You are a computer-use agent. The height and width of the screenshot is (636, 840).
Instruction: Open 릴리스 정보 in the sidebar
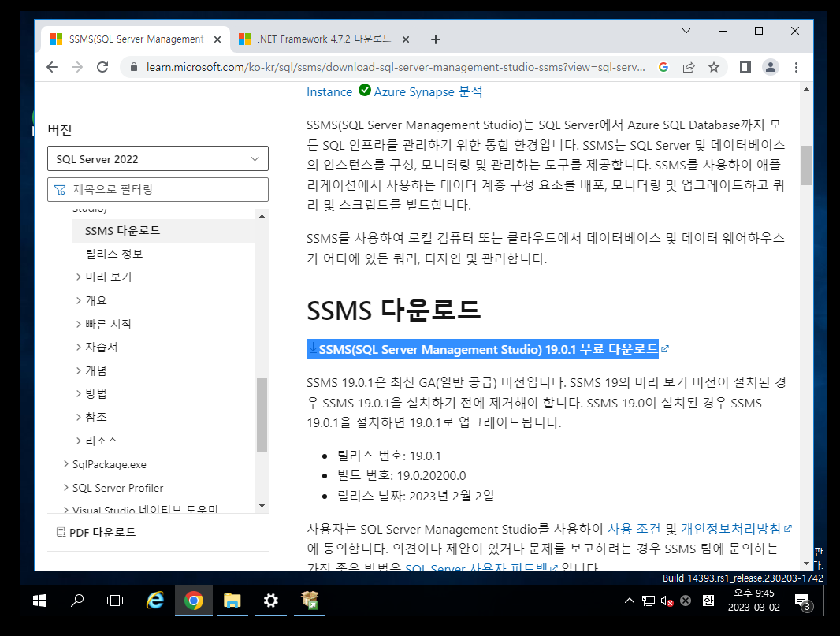click(x=114, y=254)
